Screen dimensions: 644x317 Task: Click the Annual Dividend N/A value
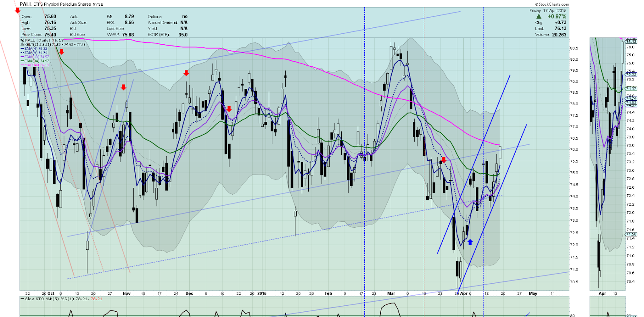point(184,23)
